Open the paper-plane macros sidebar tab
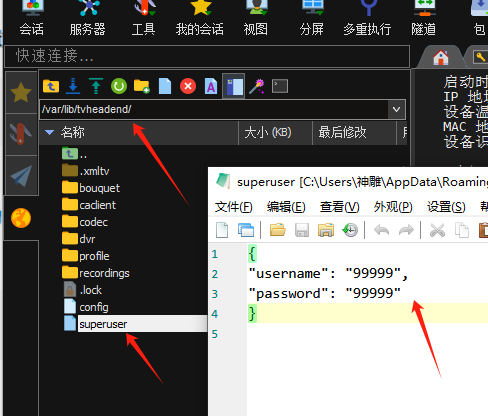The image size is (488, 416). [21, 176]
